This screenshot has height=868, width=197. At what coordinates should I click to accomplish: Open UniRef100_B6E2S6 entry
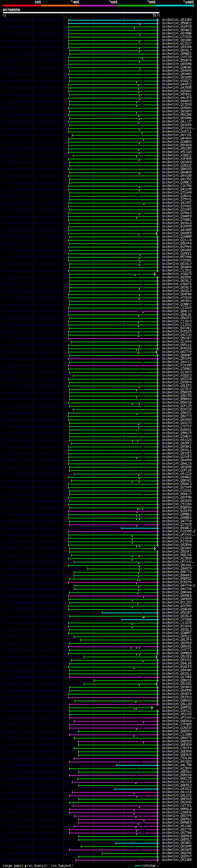177,555
